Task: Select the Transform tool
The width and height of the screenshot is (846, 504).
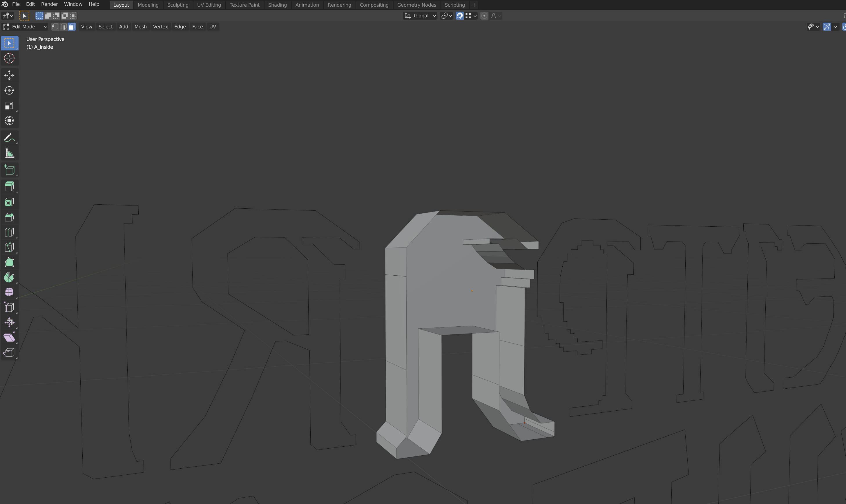Action: [10, 121]
